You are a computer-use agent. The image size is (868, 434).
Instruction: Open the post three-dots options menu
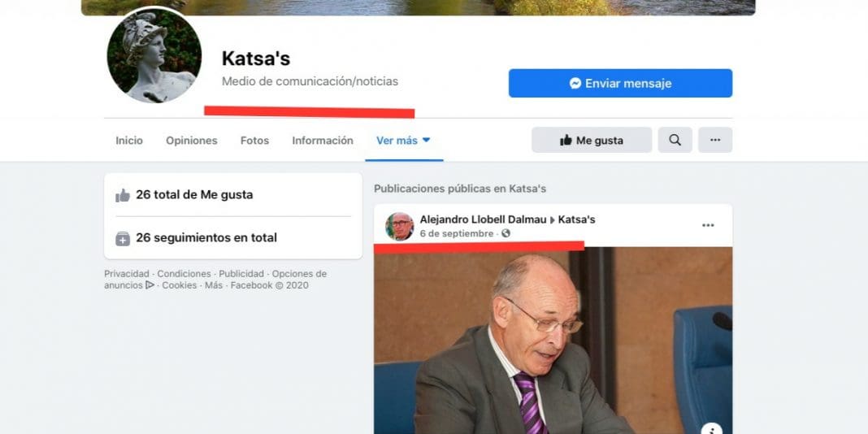click(708, 225)
